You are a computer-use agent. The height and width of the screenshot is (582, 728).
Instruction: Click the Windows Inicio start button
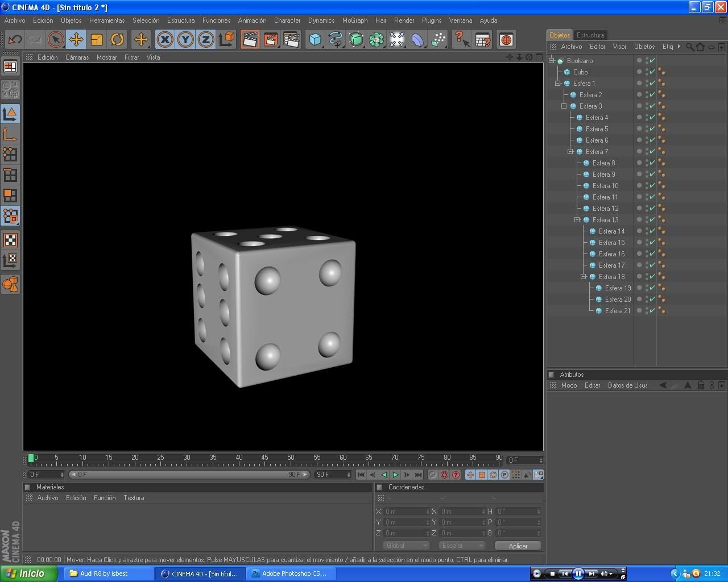[x=28, y=573]
